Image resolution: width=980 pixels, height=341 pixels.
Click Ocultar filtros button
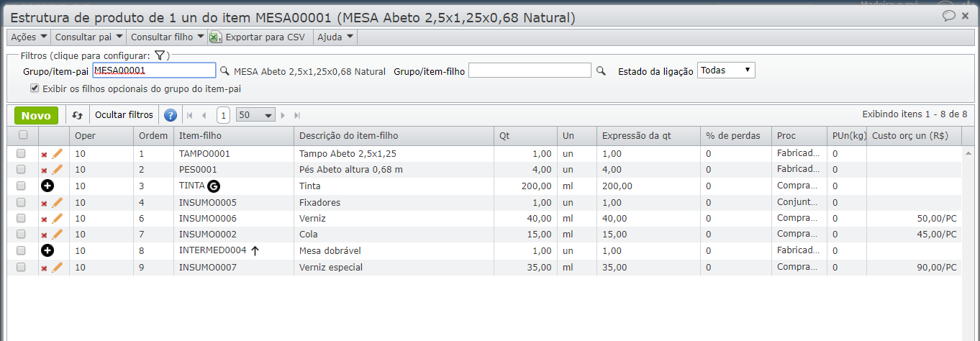(x=124, y=115)
